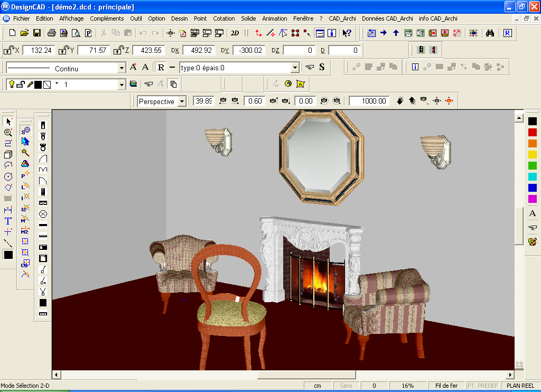
Task: Select the arrow pointer tool
Action: pos(8,122)
